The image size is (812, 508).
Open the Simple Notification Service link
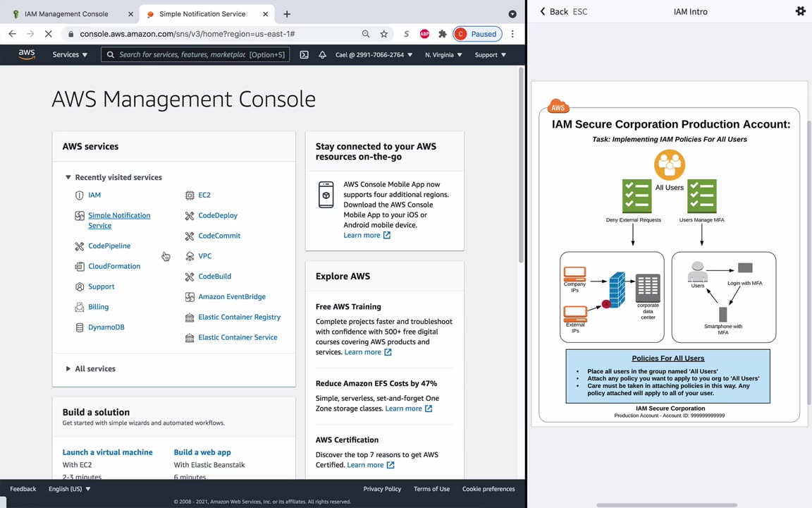point(119,220)
